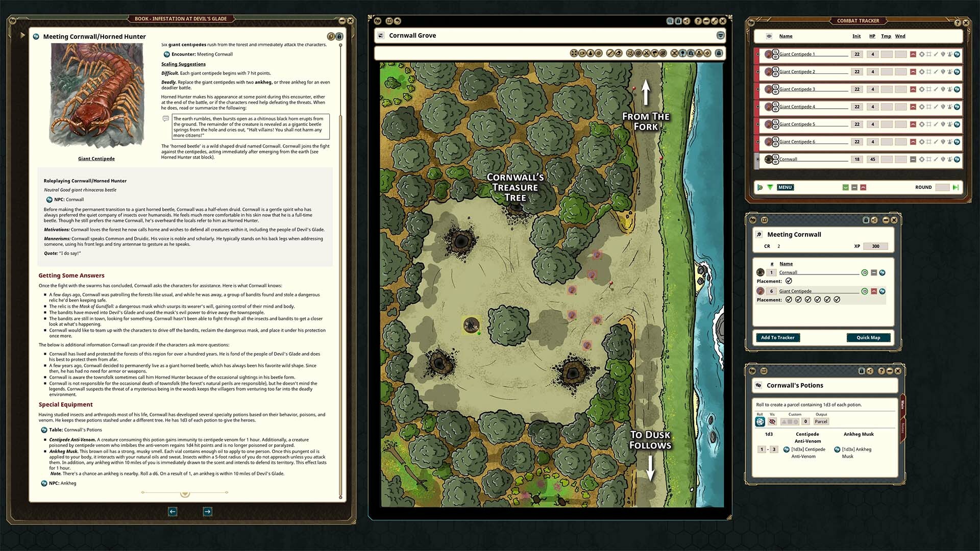Screen dimensions: 980x551
Task: Click the share icon on Cornwall Grove window
Action: (687, 21)
